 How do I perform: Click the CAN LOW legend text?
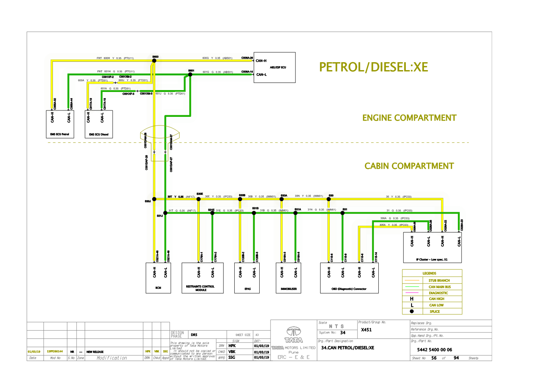click(x=436, y=305)
